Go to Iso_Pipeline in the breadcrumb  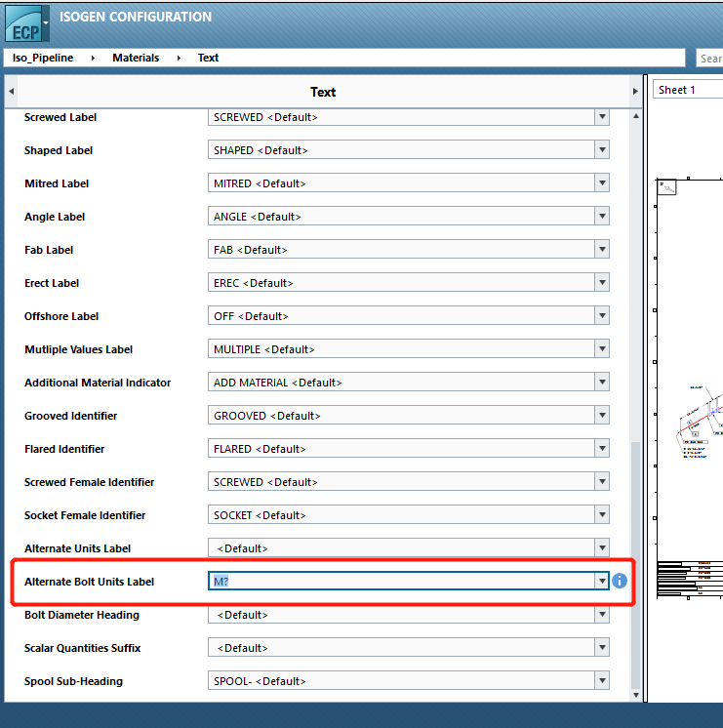point(43,58)
